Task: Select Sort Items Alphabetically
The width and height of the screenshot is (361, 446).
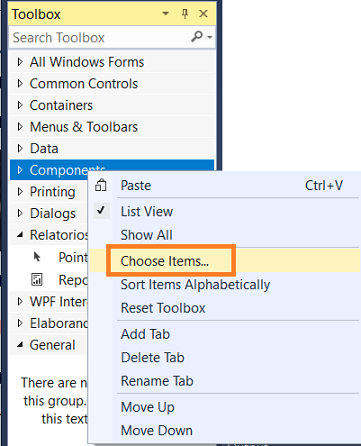Action: tap(195, 285)
